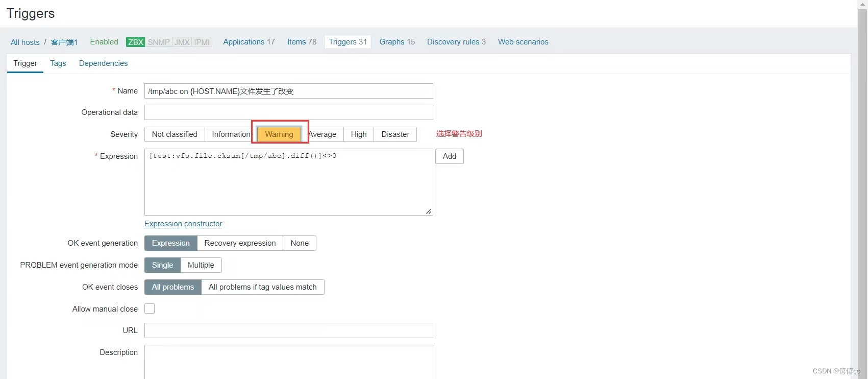Set severity to High
The width and height of the screenshot is (868, 379).
coord(359,134)
